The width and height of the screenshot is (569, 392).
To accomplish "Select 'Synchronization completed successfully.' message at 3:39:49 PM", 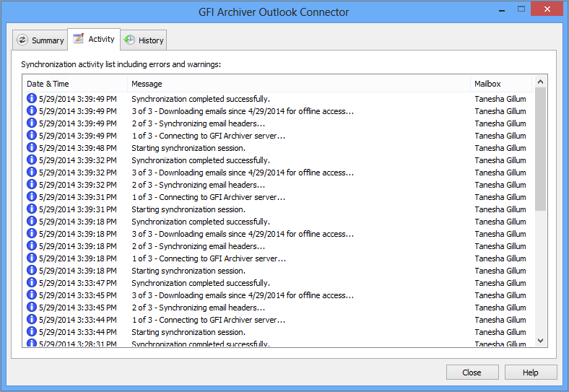I will coord(201,99).
